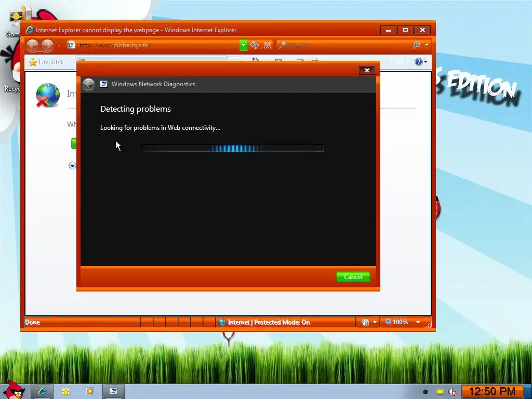This screenshot has height=399, width=532.
Task: Click the 12:50 PM clock
Action: [x=492, y=392]
